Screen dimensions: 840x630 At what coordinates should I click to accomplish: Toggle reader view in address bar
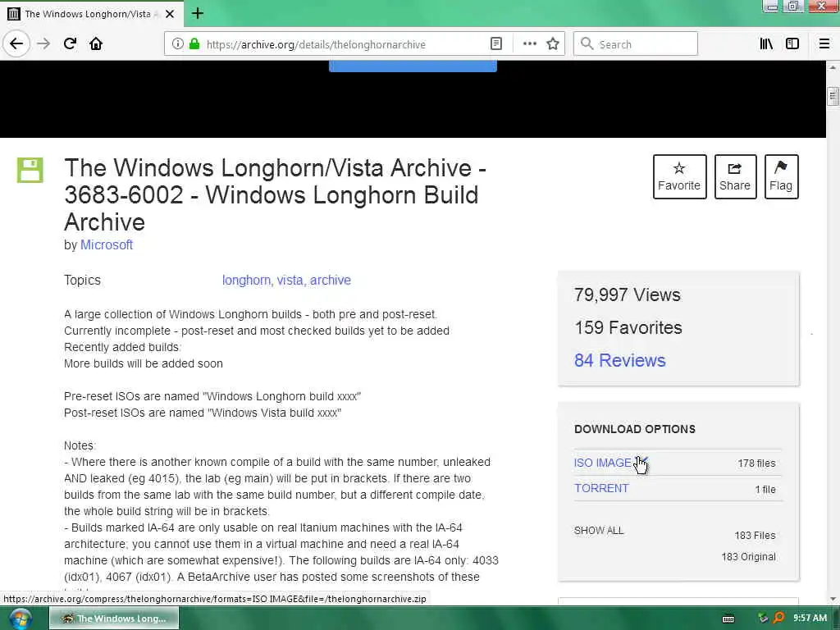(496, 44)
